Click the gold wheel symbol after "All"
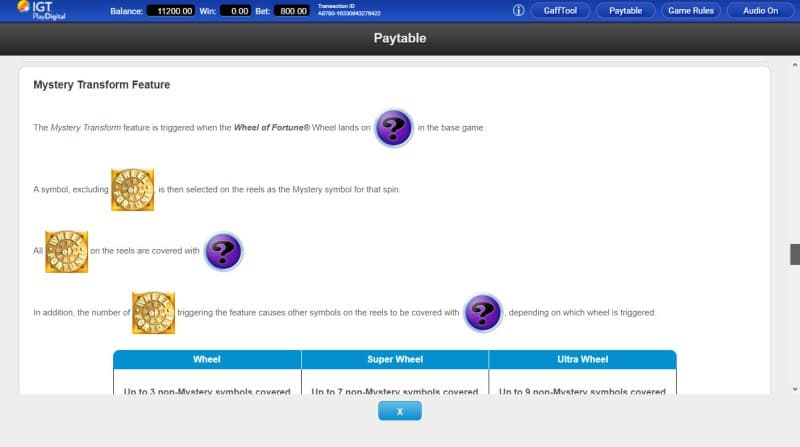The image size is (800, 447). 67,251
